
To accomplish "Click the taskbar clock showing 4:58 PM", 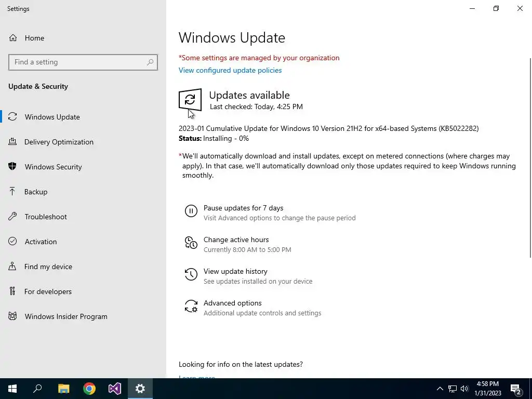I will 487,389.
